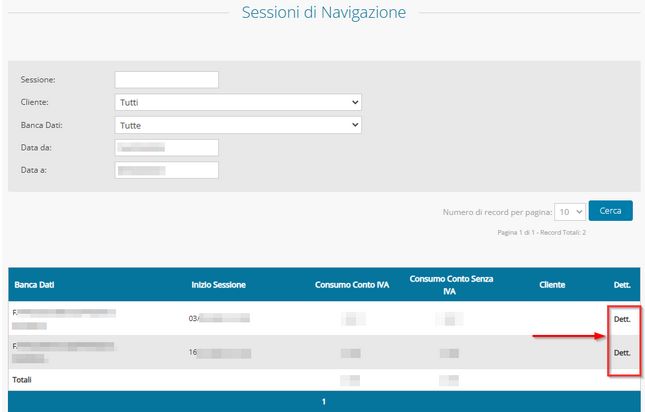Expand the Banca Dati filter dropdown
Image resolution: width=645 pixels, height=412 pixels.
[237, 125]
